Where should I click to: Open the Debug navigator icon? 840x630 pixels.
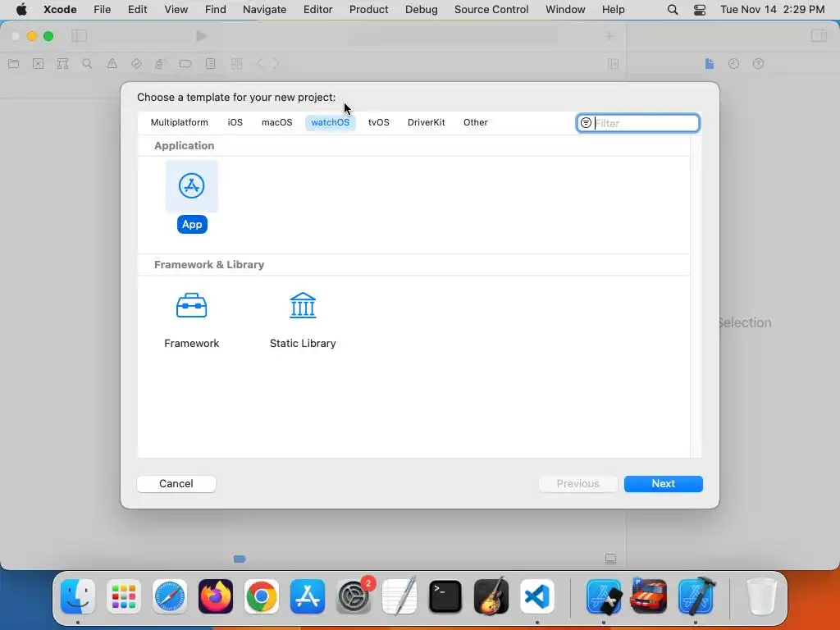160,64
